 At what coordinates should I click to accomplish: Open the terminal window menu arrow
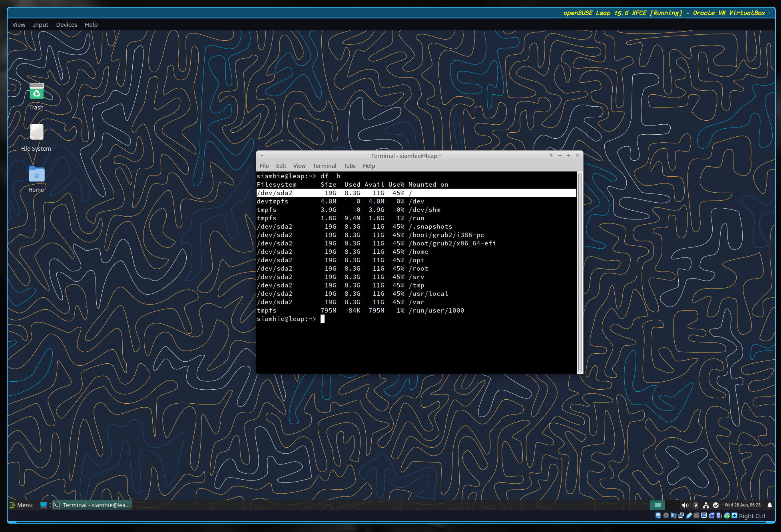coord(262,155)
